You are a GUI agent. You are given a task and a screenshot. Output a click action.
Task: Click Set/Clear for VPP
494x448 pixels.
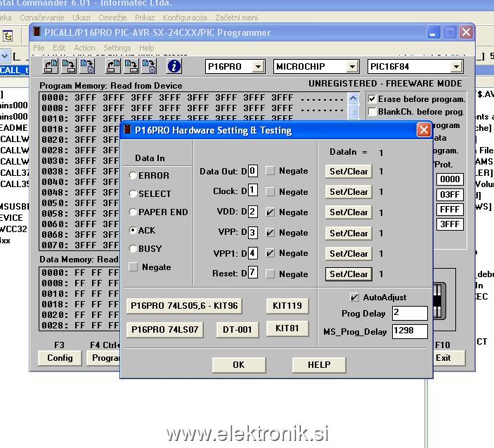(x=349, y=233)
